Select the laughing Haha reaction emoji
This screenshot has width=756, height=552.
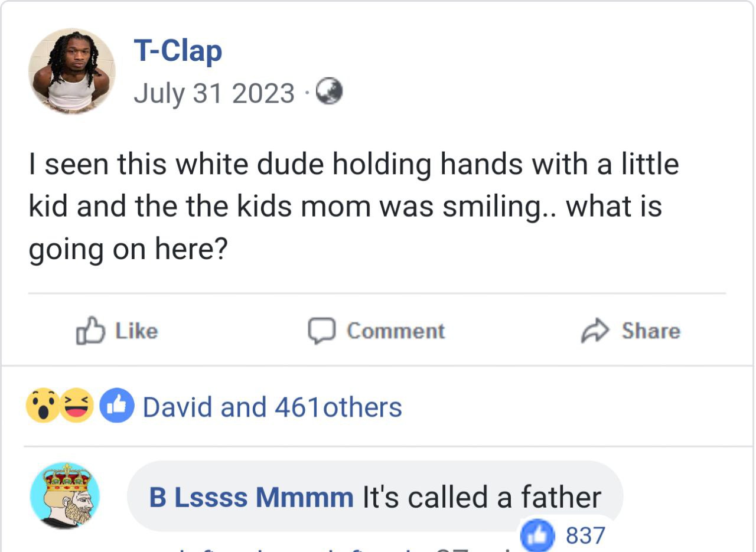(x=77, y=407)
